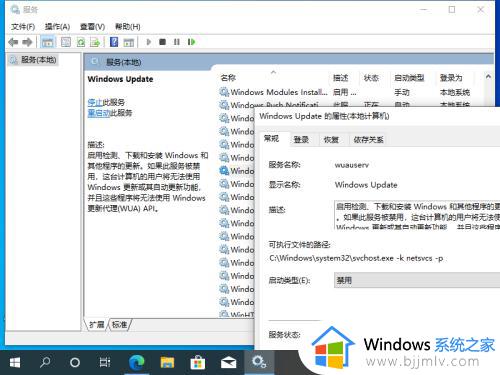Toggle the console tree show/hide icon

pos(47,42)
